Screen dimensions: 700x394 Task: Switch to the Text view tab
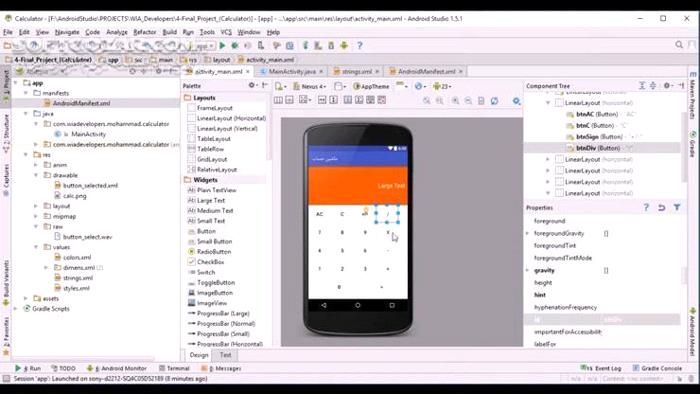[x=225, y=355]
